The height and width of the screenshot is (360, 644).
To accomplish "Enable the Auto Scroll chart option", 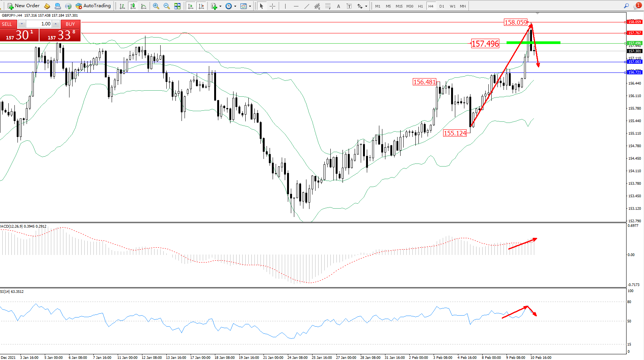I will coord(191,6).
